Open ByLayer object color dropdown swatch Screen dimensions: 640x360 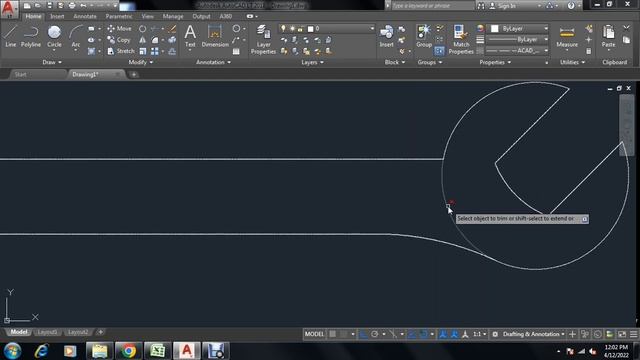pyautogui.click(x=494, y=29)
